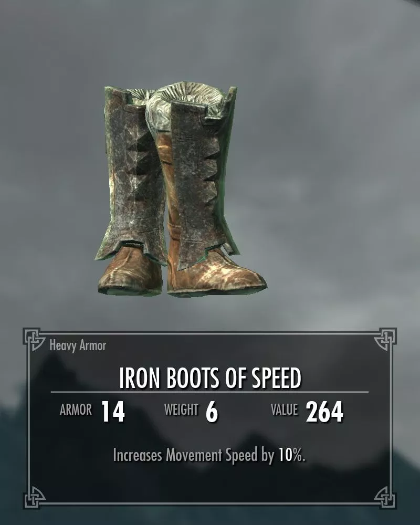Click the Iron Boots 3D model
Screen dimensions: 420x525
(180, 189)
